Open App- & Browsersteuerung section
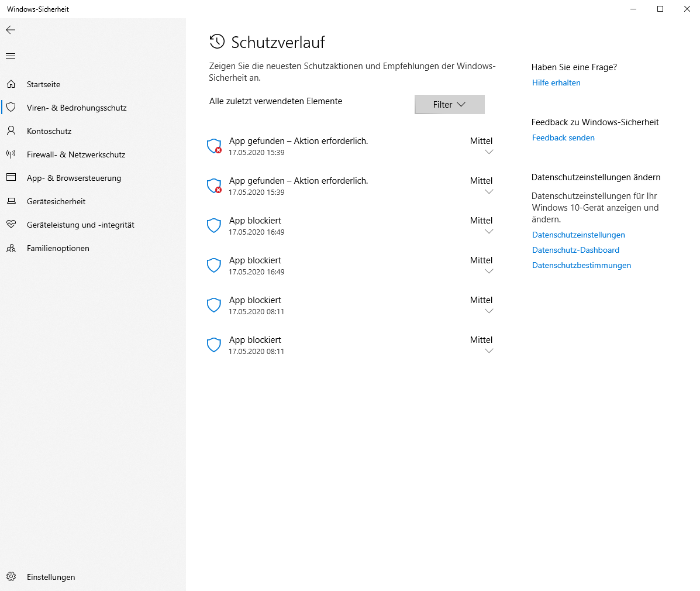The image size is (700, 591). [93, 178]
